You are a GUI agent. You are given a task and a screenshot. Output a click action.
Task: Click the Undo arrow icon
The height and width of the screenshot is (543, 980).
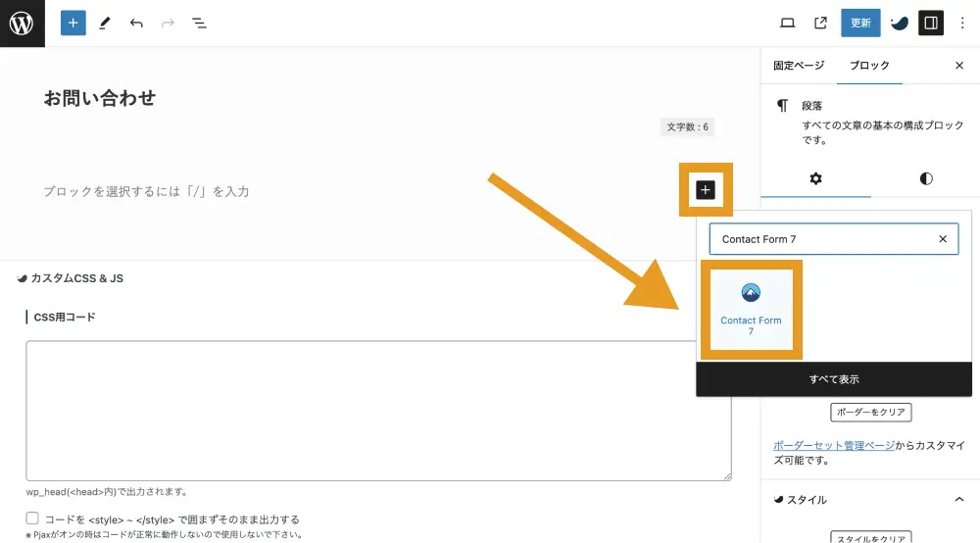(x=136, y=23)
